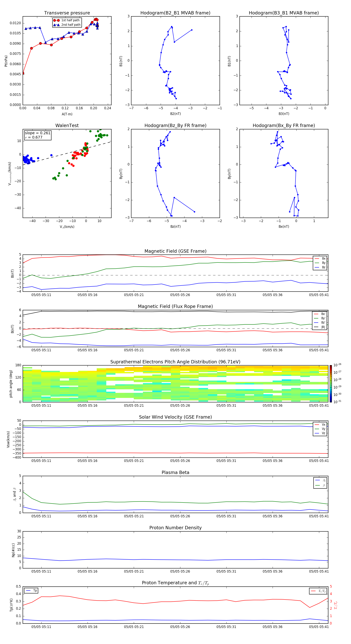Viewport: 351px width, 644px height.
Task: Click 'Suprathermal Electrons Pitch Angle Distribution' title
Action: point(175,362)
